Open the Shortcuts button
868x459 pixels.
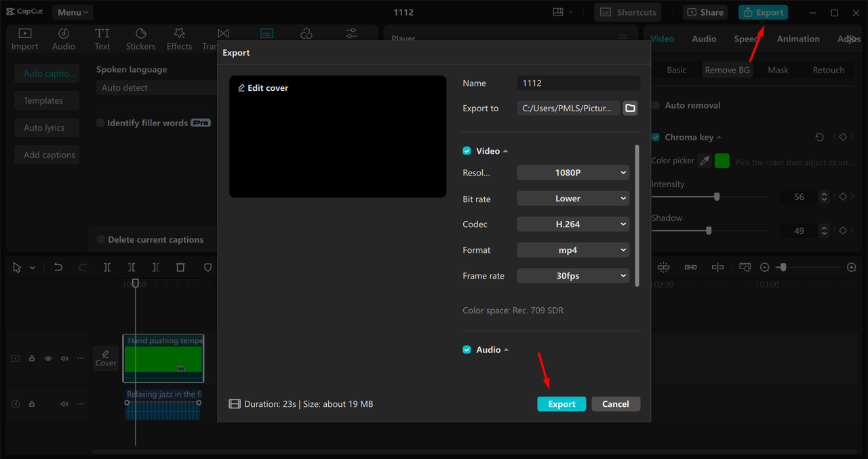[628, 12]
